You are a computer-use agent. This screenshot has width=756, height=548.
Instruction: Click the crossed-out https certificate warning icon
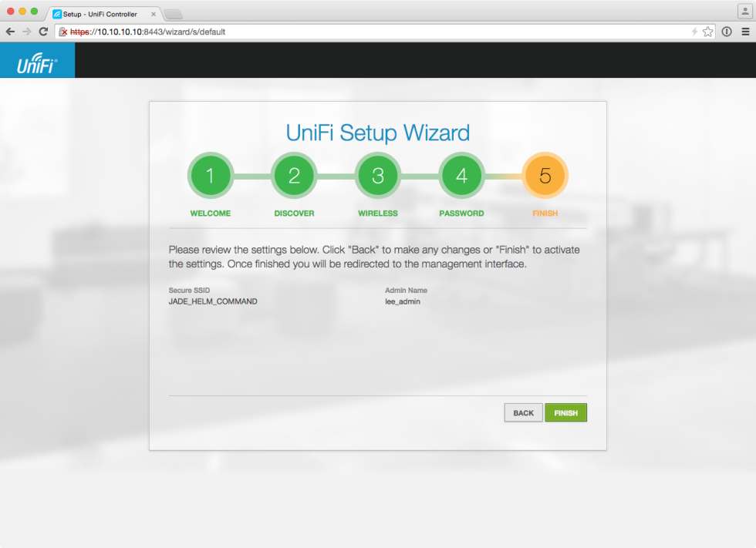click(x=62, y=32)
